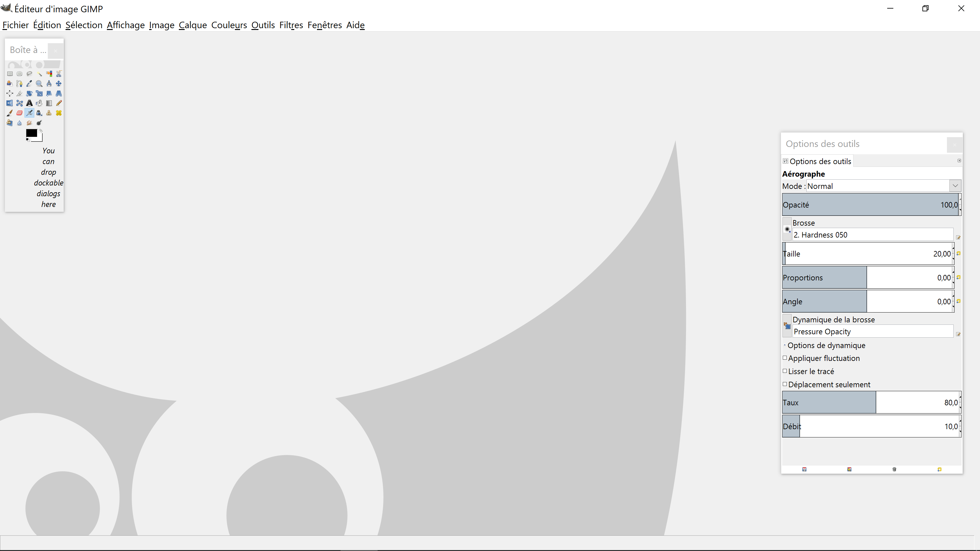
Task: Select the Bucket Fill tool
Action: coord(39,103)
